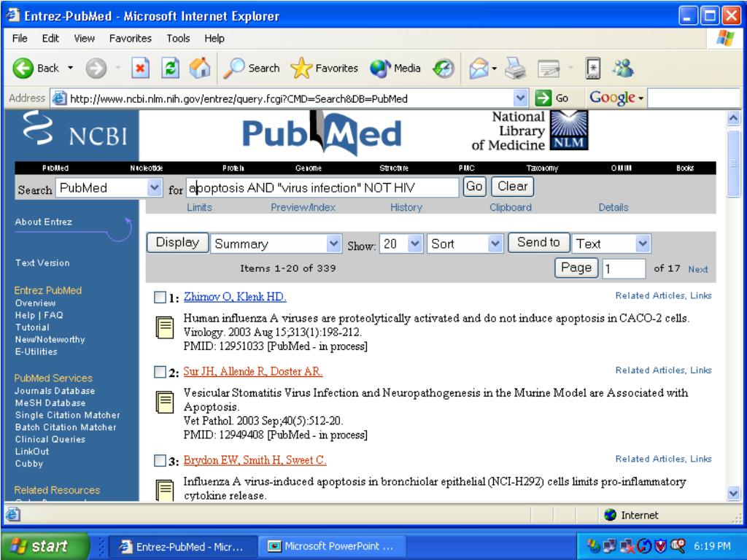Viewport: 747px width, 560px height.
Task: Check box for result 3 Brydon EW
Action: click(x=160, y=461)
